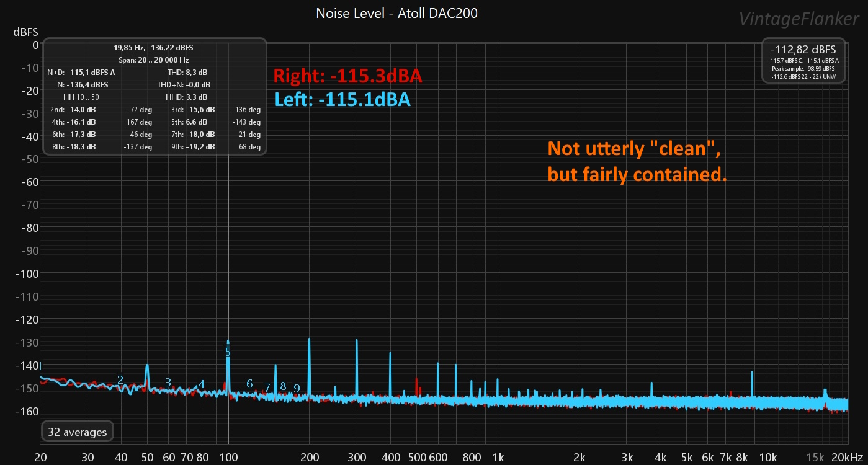Click the '5k' label on the frequency axis
Viewport: 868px width, 465px height.
point(686,458)
